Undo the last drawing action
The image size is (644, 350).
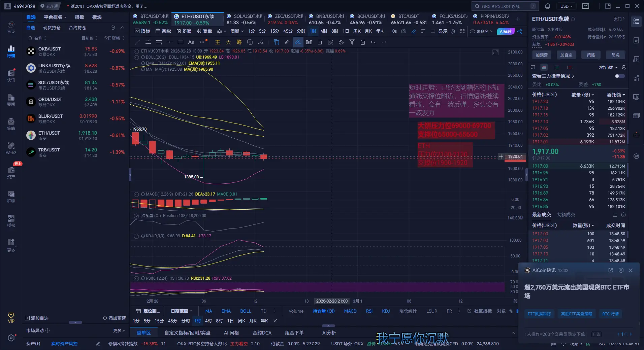(373, 42)
